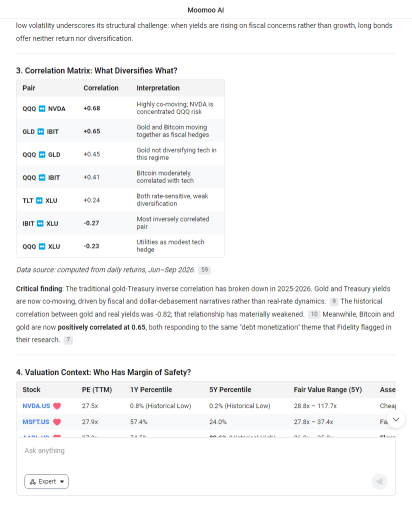Viewport: 412px width, 513px height.
Task: Open citation badge 10 reference
Action: click(x=314, y=314)
